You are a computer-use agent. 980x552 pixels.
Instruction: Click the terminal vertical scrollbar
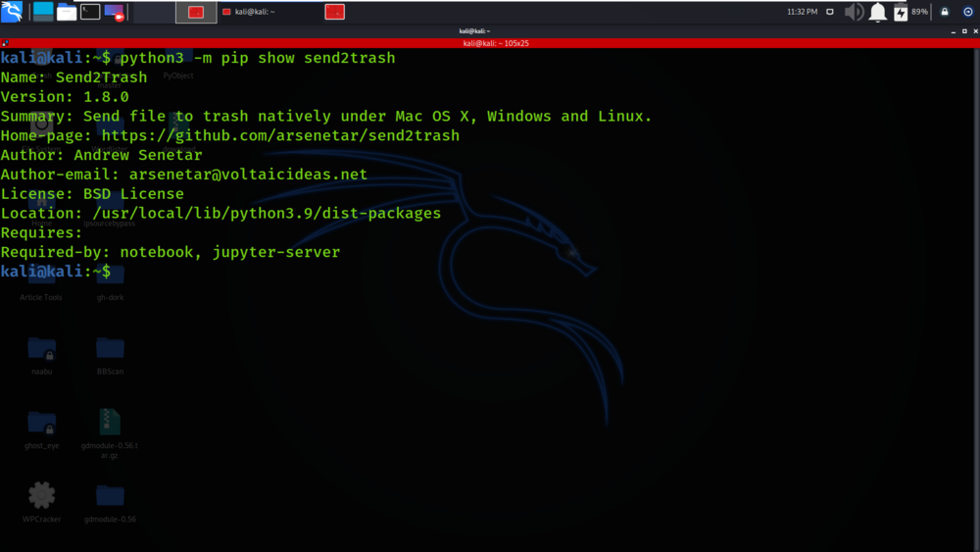[x=976, y=299]
